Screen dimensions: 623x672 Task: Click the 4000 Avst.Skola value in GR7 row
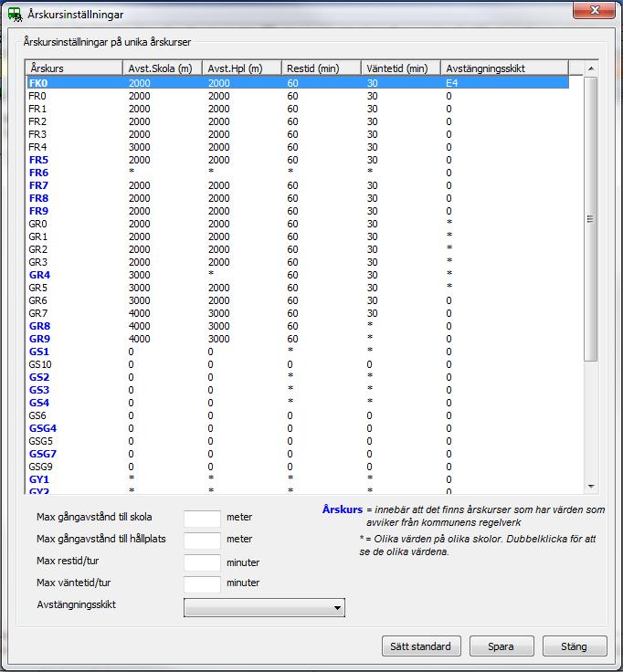[x=140, y=313]
